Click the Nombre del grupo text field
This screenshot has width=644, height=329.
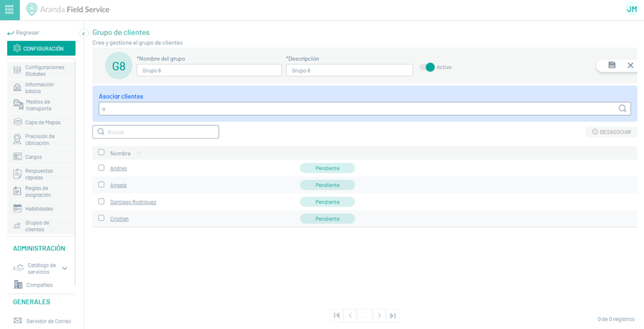[x=209, y=70]
